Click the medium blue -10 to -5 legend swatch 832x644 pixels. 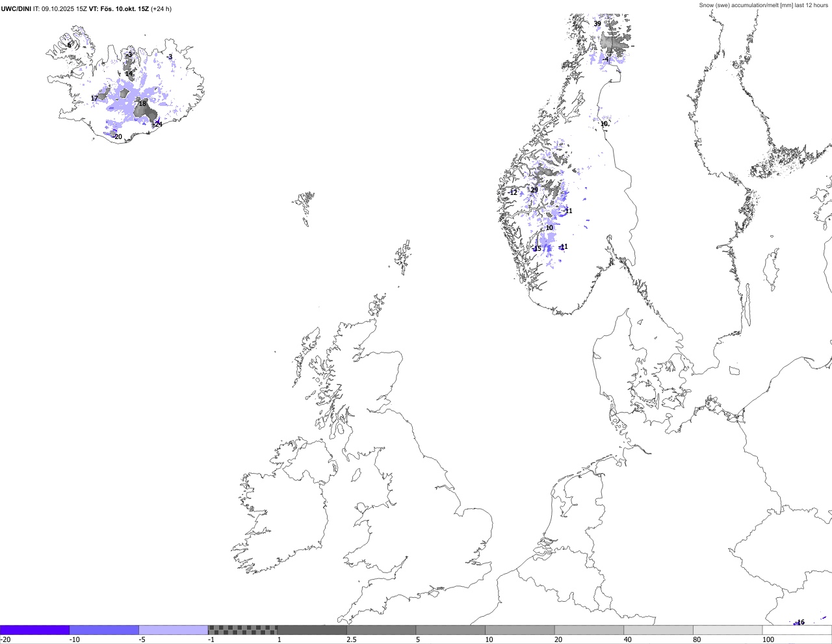[x=104, y=630]
